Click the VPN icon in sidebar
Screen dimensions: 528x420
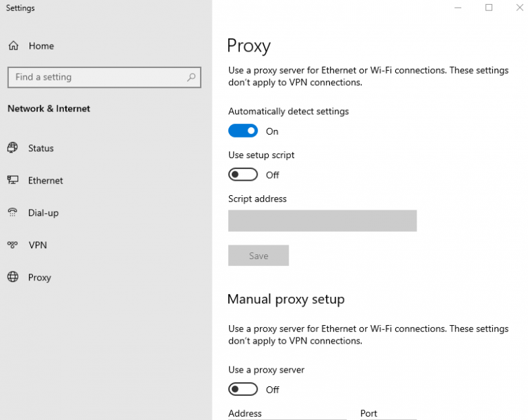click(x=12, y=245)
